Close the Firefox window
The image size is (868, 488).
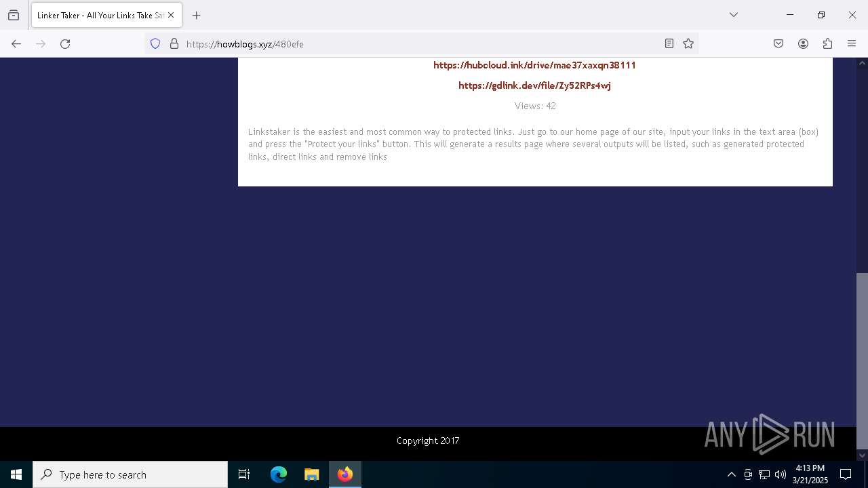852,15
